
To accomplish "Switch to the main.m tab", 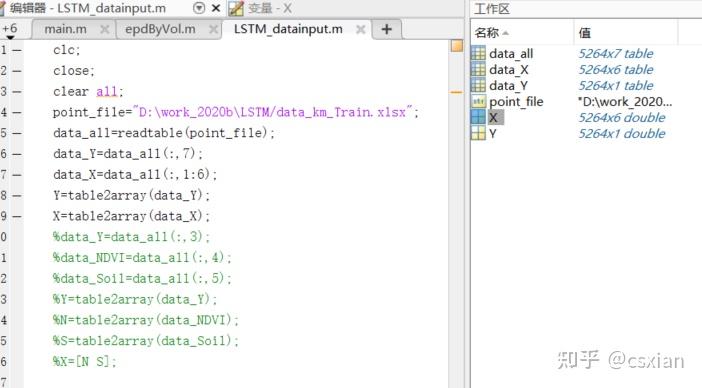I will pos(66,29).
